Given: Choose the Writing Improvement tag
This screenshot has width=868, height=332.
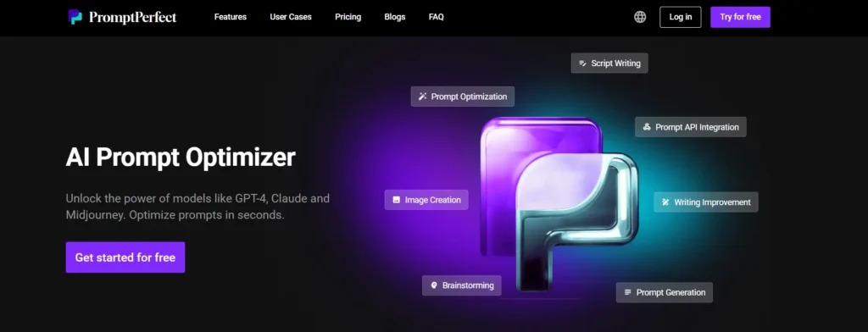Looking at the screenshot, I should tap(706, 202).
